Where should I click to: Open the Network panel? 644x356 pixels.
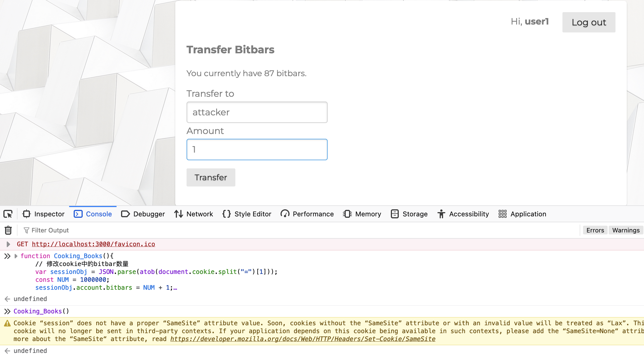click(x=193, y=214)
